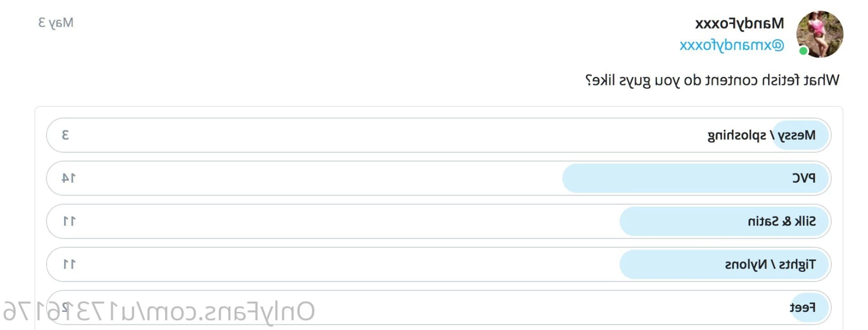
Task: Click the 14 vote count on PVC
Action: [69, 178]
